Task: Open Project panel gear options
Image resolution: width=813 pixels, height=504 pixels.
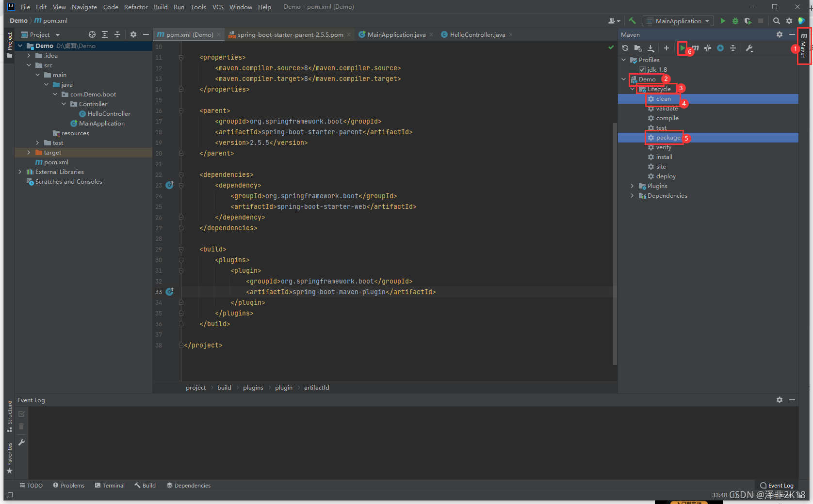Action: click(133, 34)
